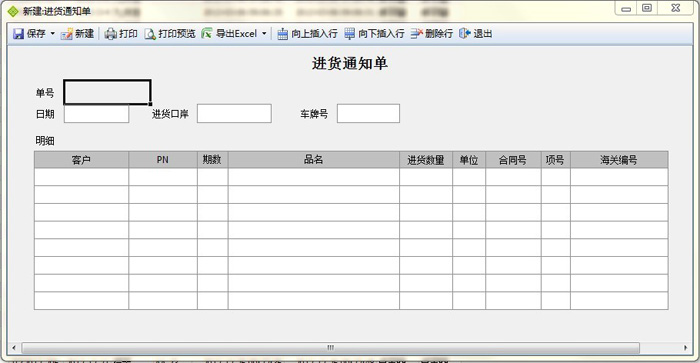Click the Save floppy disk icon
The width and height of the screenshot is (700, 363).
(x=18, y=34)
